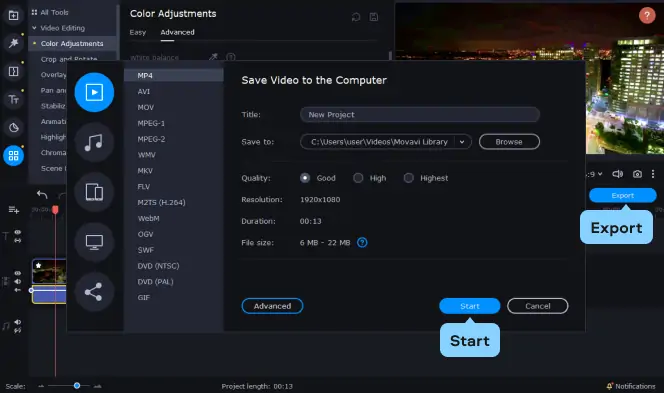Open the Stickers clock-shaped icon
Viewport: 664px width, 393px height.
[13, 127]
